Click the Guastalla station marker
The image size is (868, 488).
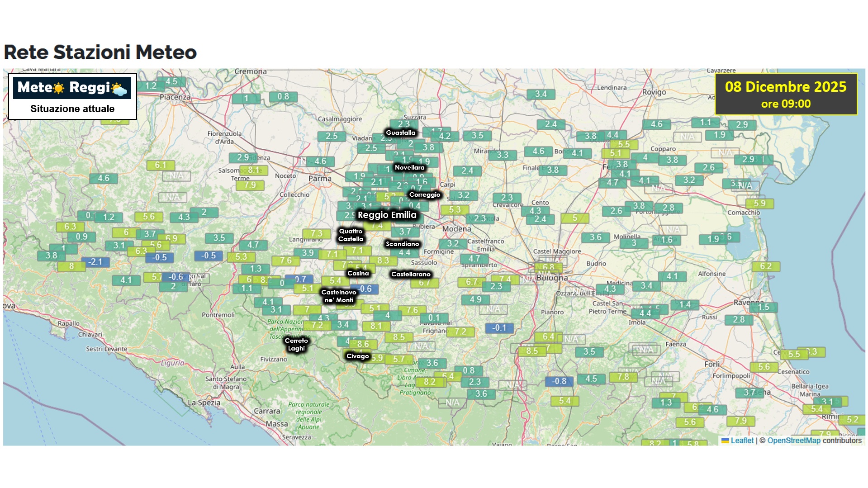(400, 133)
